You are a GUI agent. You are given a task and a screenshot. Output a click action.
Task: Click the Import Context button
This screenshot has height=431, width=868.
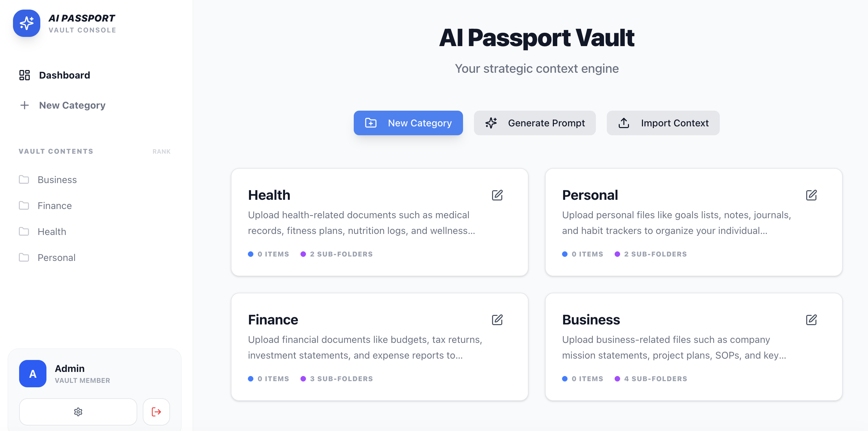coord(663,123)
